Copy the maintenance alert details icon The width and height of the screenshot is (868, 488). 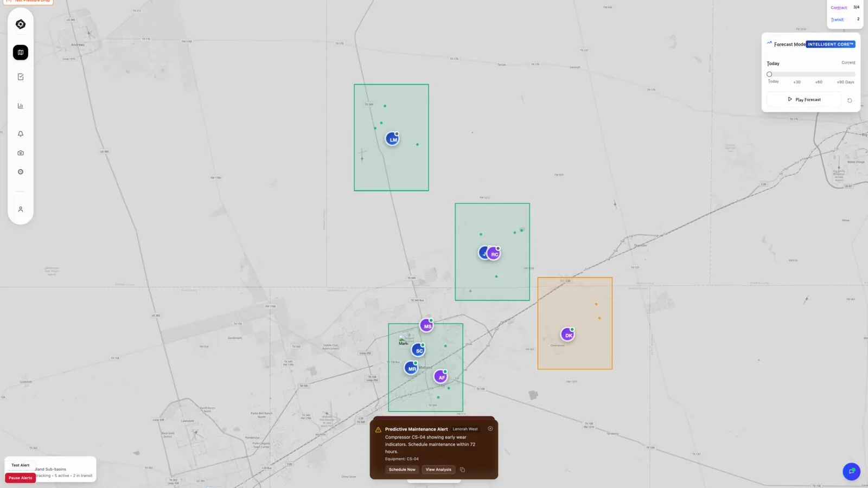click(x=462, y=470)
